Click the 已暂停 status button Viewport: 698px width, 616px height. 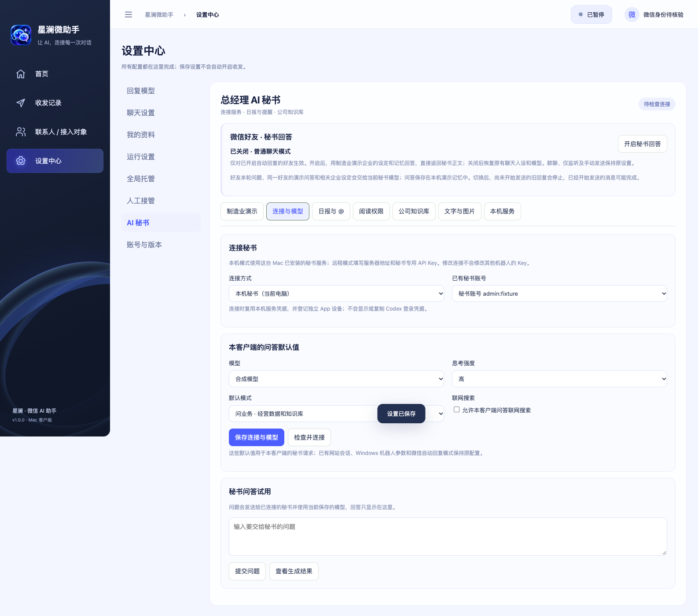591,15
